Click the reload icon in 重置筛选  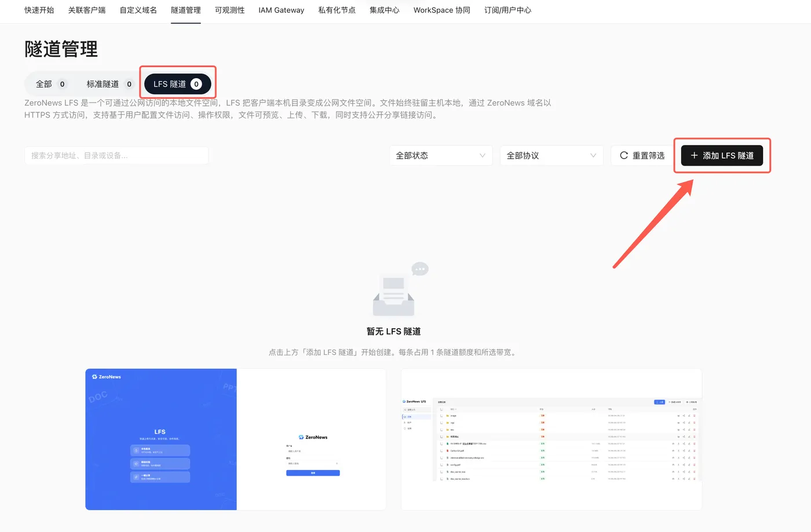coord(624,156)
